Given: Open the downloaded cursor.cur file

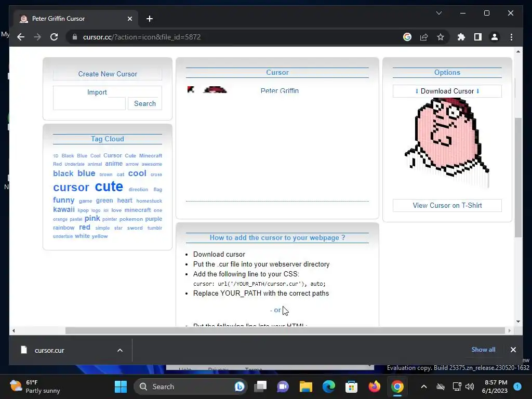Looking at the screenshot, I should [x=49, y=351].
